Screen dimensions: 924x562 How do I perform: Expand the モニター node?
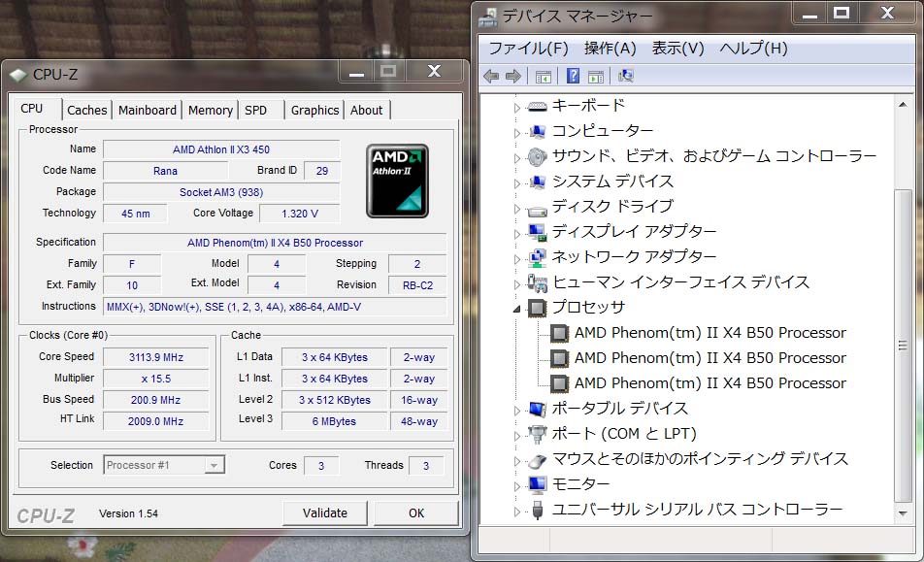[516, 486]
